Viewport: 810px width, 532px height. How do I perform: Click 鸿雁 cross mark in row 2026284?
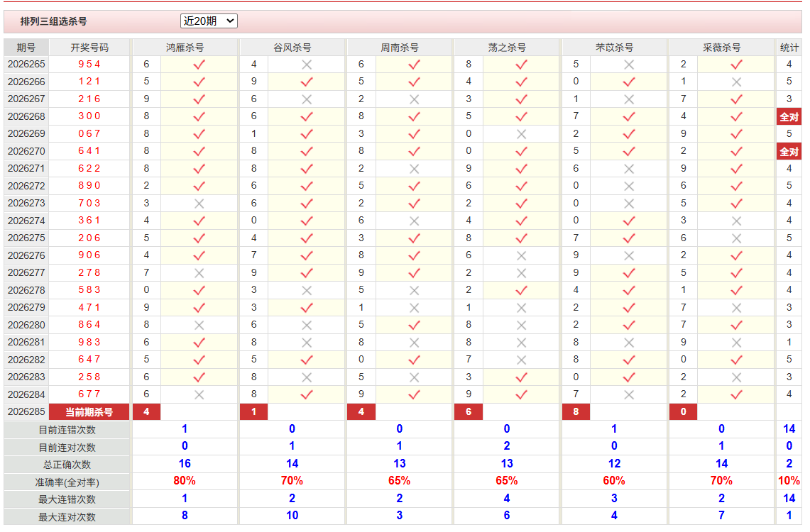click(199, 394)
